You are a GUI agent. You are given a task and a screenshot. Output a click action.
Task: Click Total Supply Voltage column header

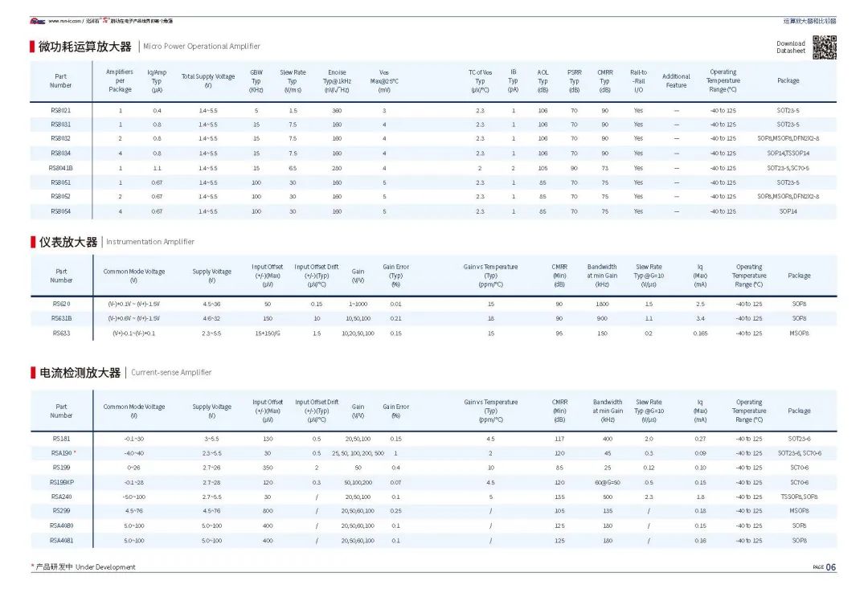[x=208, y=81]
